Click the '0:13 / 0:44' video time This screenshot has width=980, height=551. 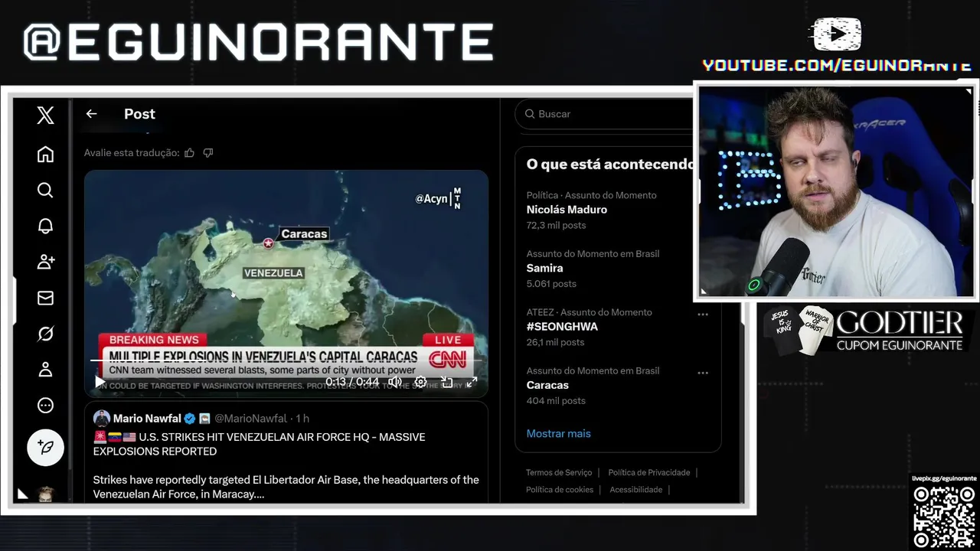[x=352, y=382]
